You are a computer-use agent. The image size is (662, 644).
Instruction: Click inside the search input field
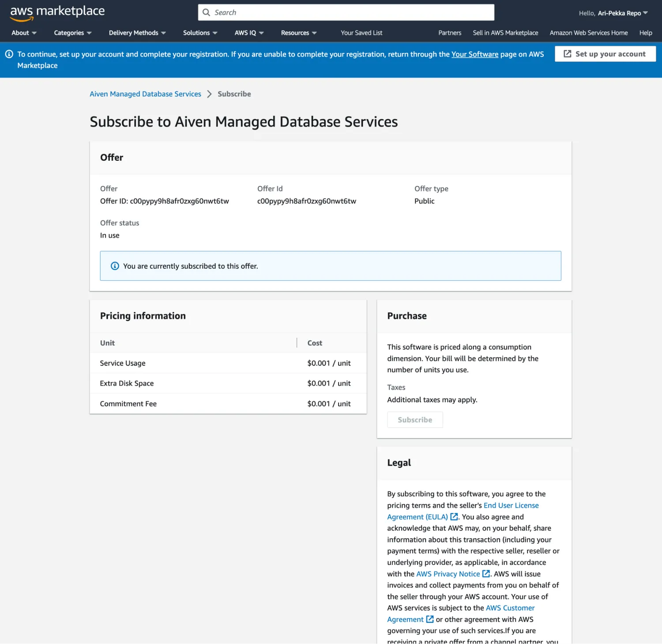pos(344,12)
